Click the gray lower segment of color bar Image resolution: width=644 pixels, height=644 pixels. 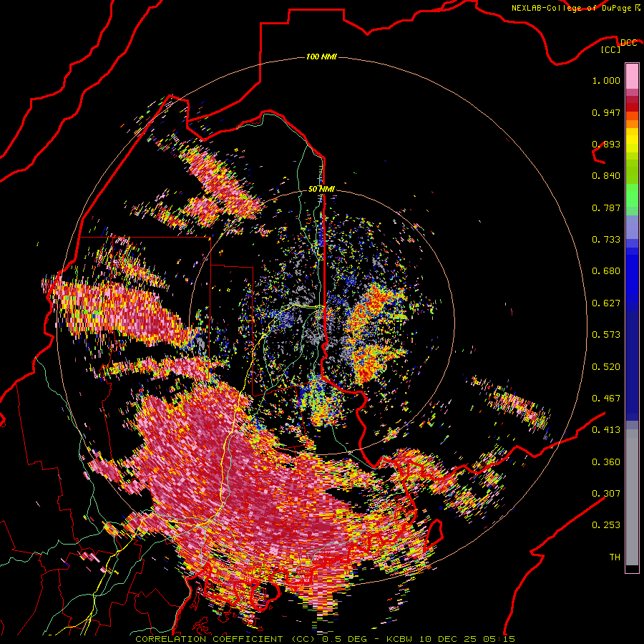(x=632, y=497)
